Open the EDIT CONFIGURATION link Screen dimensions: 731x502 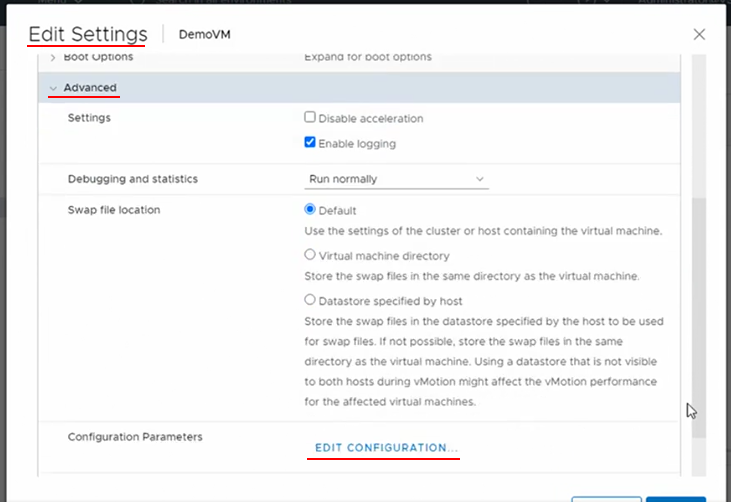click(x=386, y=447)
